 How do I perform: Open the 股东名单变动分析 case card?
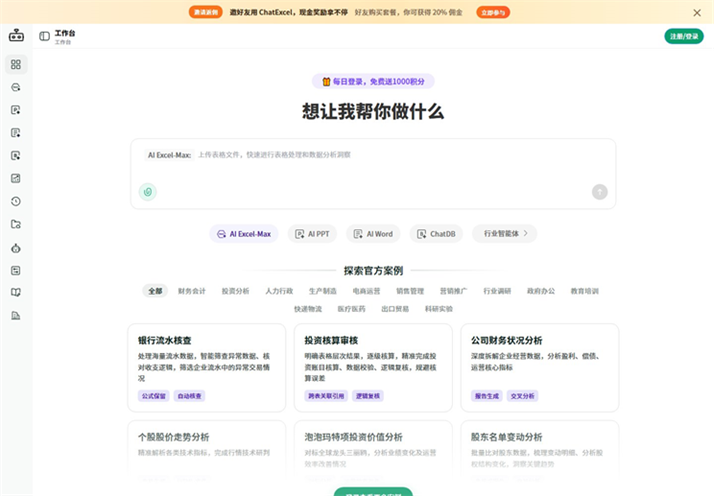[540, 451]
